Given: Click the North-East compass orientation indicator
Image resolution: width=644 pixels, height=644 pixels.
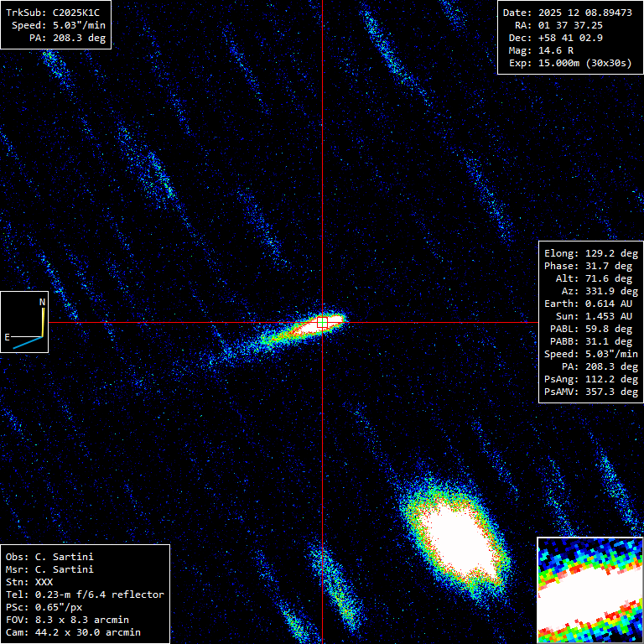Looking at the screenshot, I should coord(24,322).
